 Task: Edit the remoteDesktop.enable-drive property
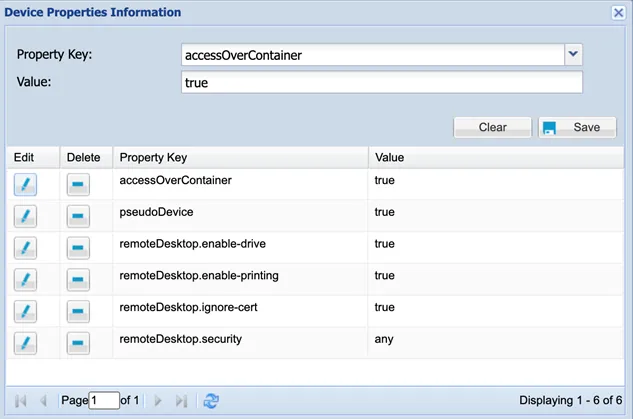[25, 248]
